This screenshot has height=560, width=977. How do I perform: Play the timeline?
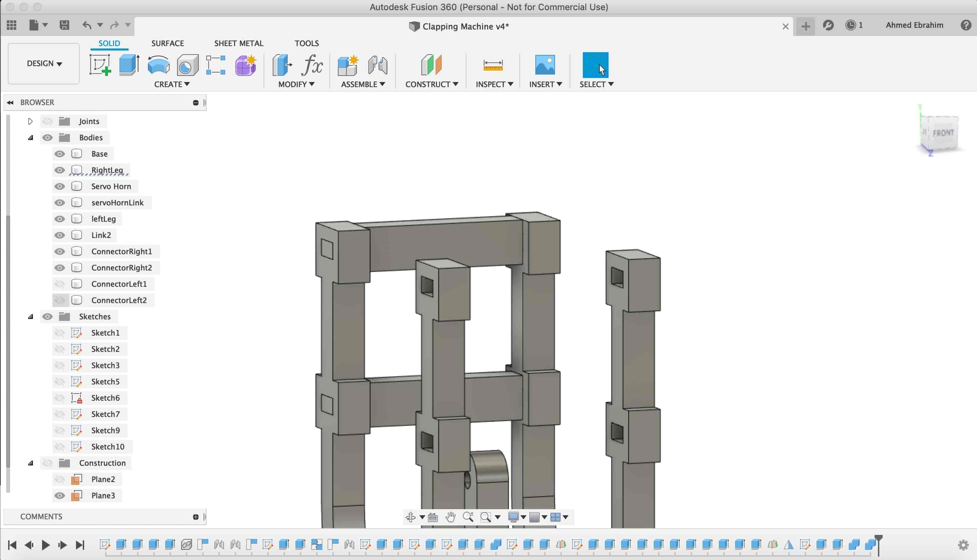pos(45,545)
